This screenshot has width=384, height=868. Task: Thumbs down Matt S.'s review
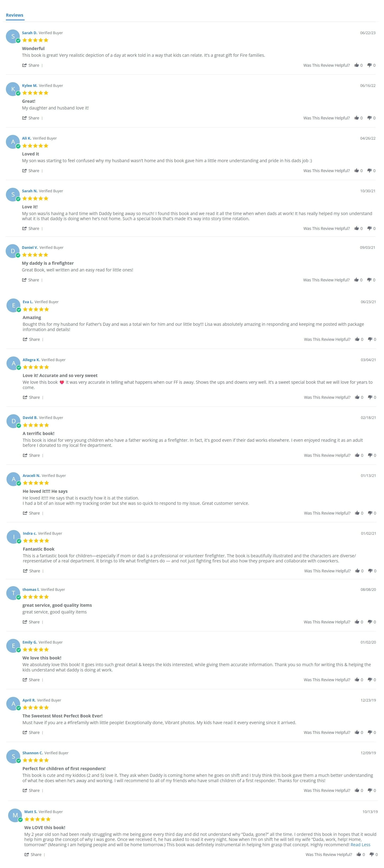click(x=372, y=854)
